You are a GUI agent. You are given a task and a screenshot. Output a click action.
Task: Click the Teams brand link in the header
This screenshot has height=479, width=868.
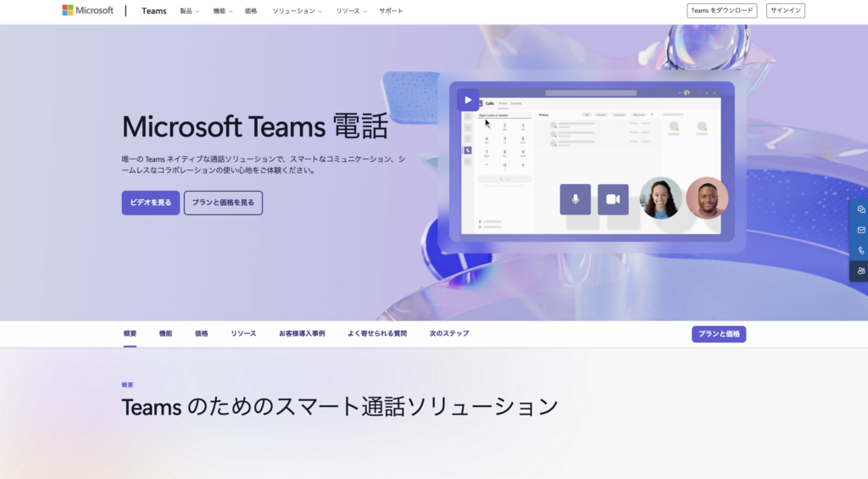154,11
